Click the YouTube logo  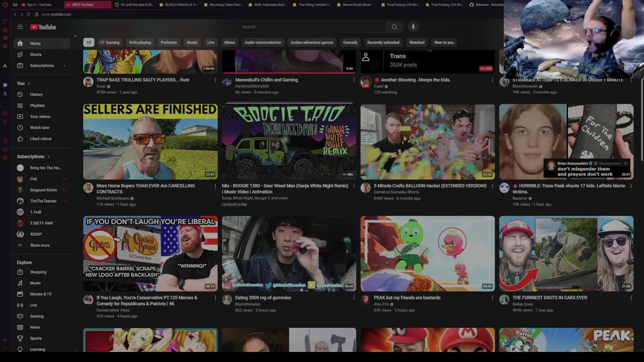[43, 27]
